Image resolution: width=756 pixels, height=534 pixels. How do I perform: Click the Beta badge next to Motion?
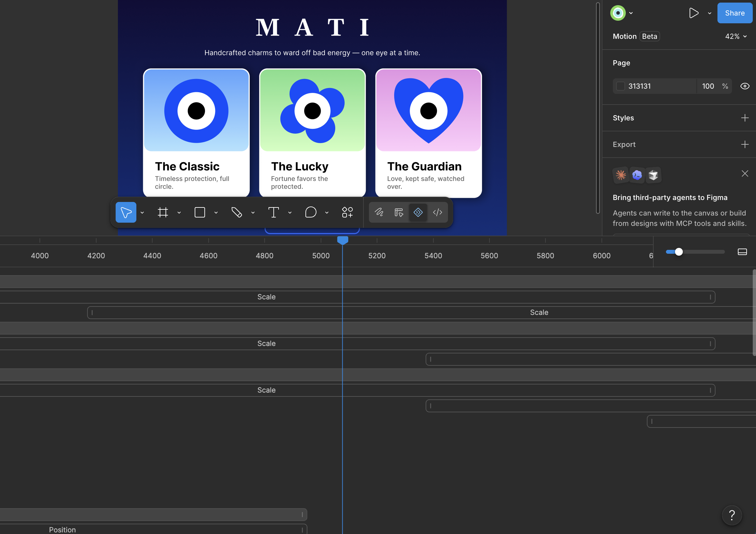649,37
